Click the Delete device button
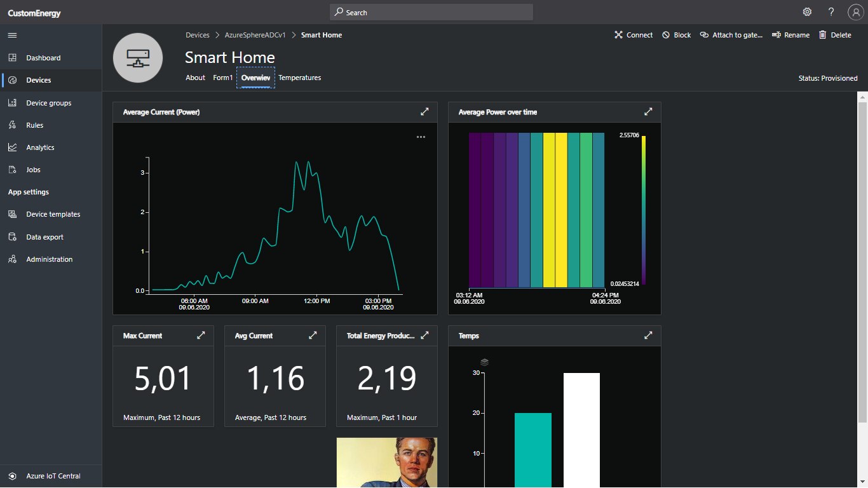 (x=834, y=35)
